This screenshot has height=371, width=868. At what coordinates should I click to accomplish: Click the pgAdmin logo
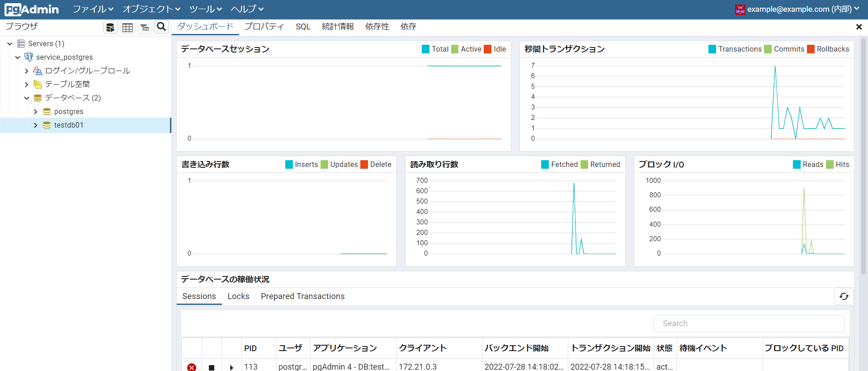click(x=32, y=9)
